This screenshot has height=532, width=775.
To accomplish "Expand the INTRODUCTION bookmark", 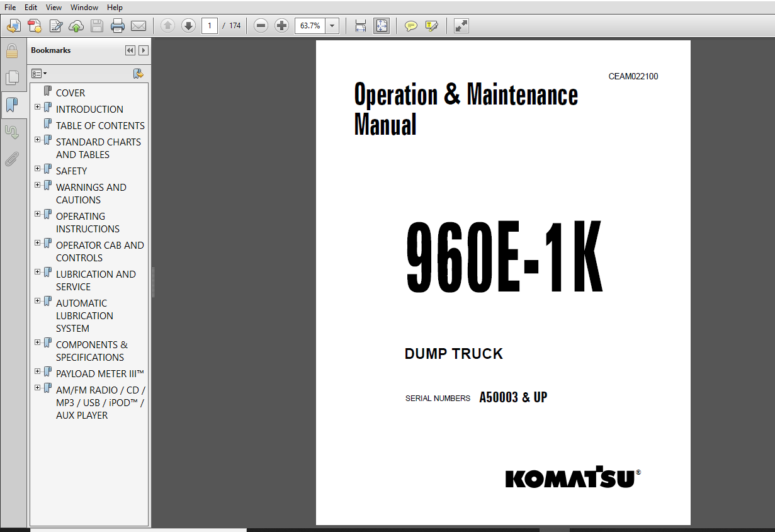I will (38, 107).
